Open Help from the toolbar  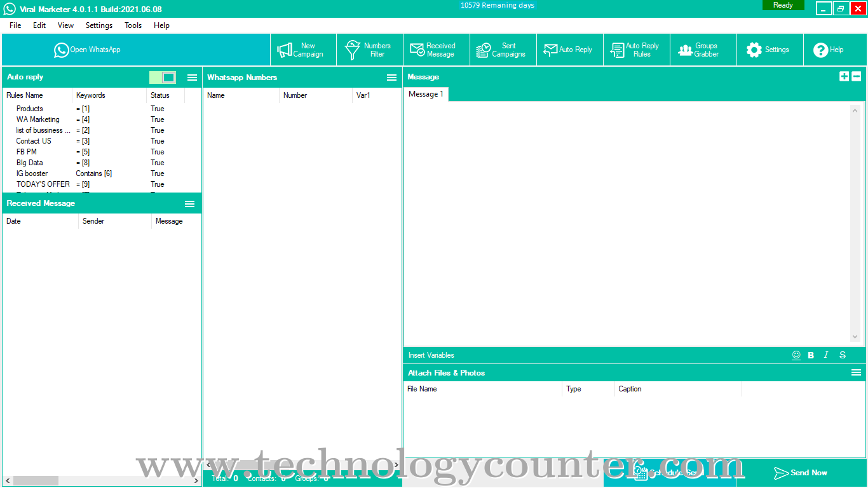point(834,50)
